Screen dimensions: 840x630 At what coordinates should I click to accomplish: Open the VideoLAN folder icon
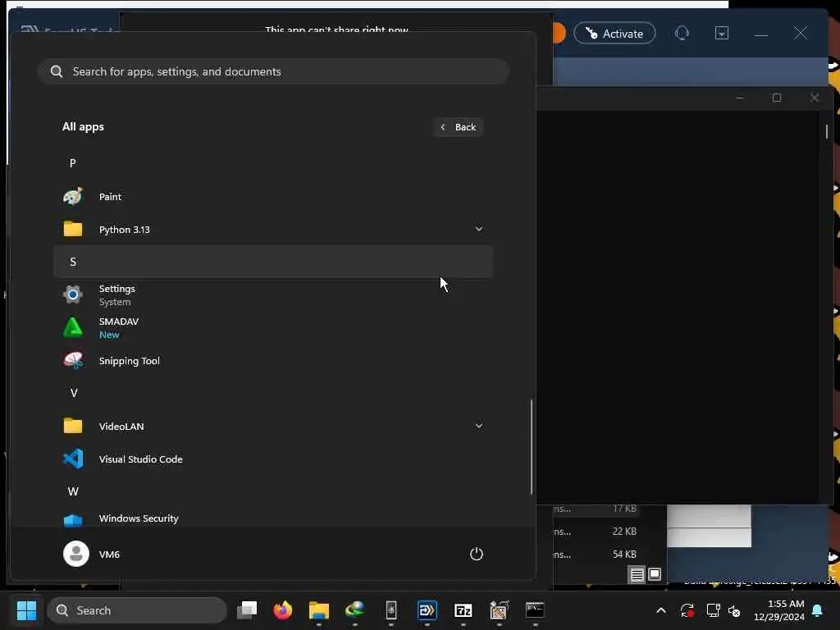pos(73,426)
